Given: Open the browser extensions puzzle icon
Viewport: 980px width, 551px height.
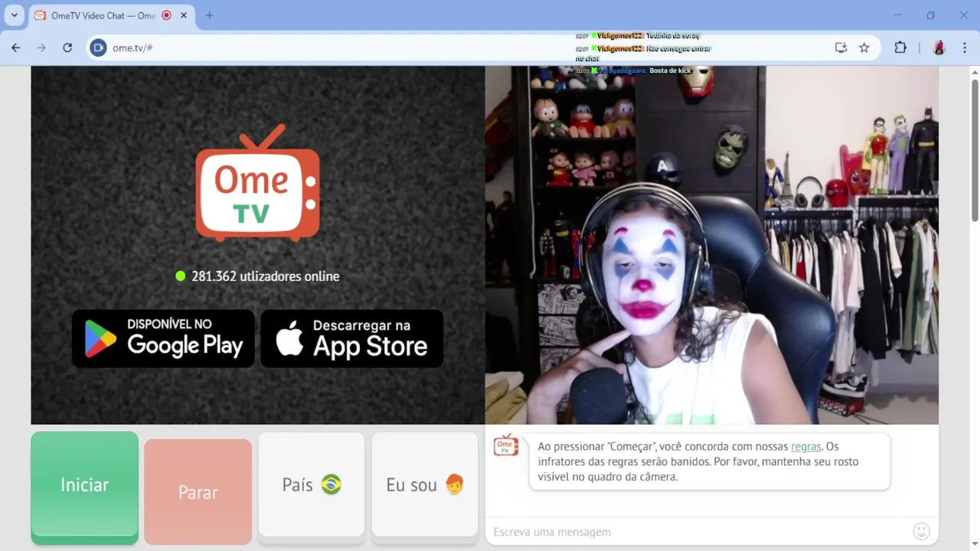Looking at the screenshot, I should click(x=900, y=47).
